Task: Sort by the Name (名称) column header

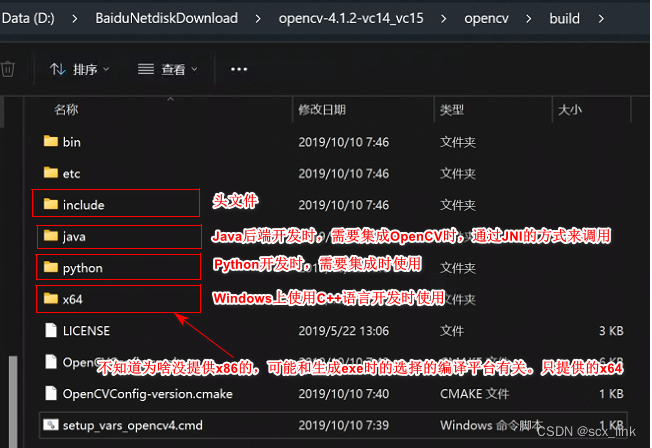Action: 66,109
